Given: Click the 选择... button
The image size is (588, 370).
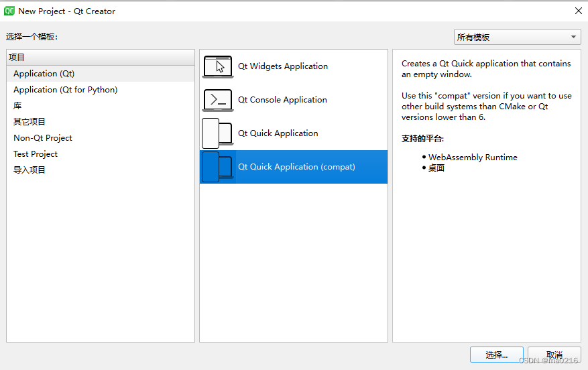Looking at the screenshot, I should 497,355.
